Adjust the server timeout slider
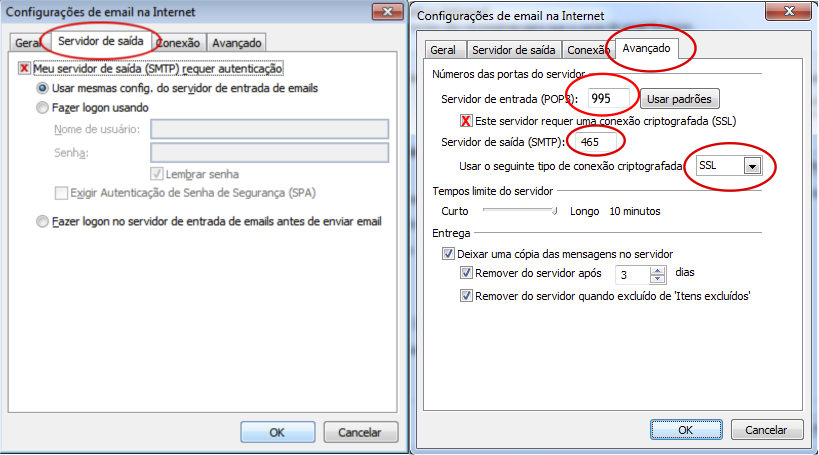819x455 pixels. [555, 211]
